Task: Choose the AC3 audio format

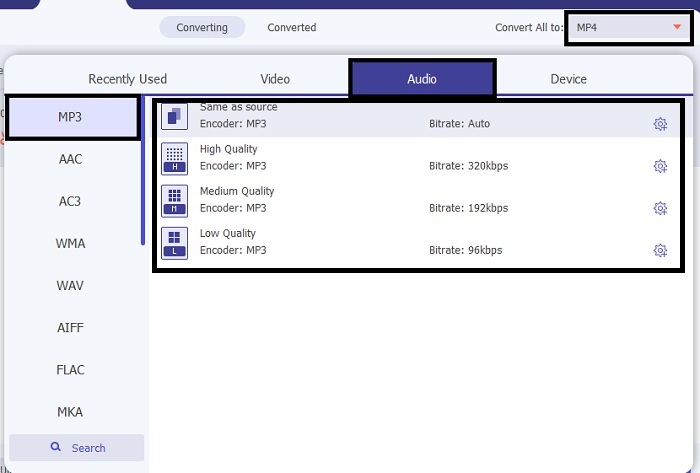Action: (x=70, y=201)
